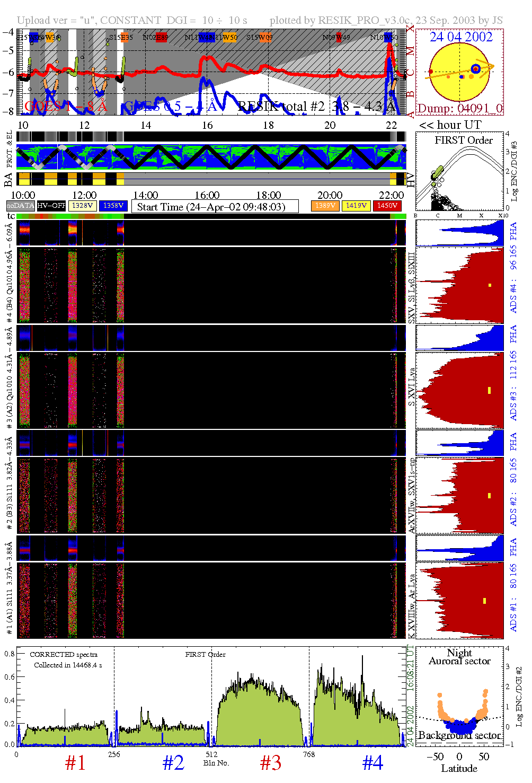This screenshot has width=532, height=783.
Task: Click the yellow 1419V voltage swatch
Action: click(x=356, y=206)
